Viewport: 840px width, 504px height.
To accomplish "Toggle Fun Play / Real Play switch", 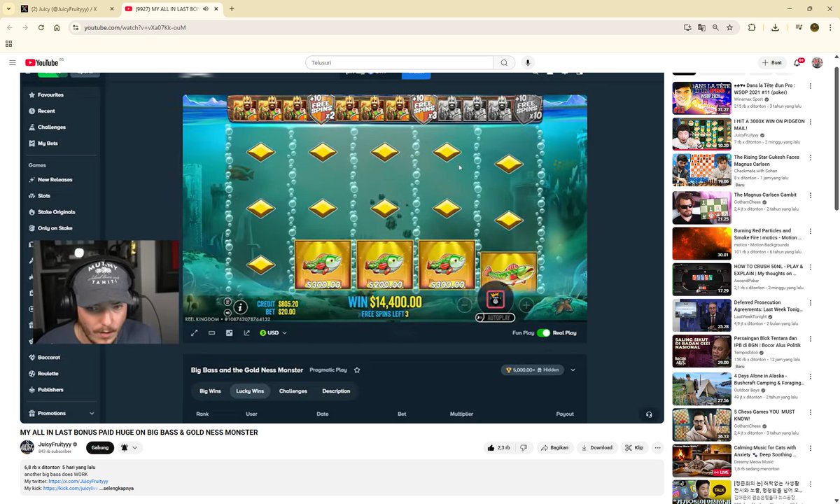I will tap(544, 332).
